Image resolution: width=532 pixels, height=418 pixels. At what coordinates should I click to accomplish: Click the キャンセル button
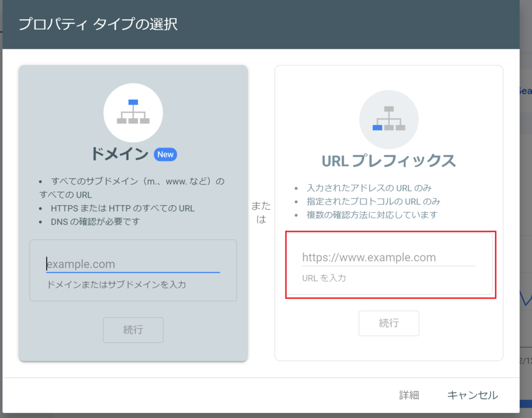coord(472,395)
